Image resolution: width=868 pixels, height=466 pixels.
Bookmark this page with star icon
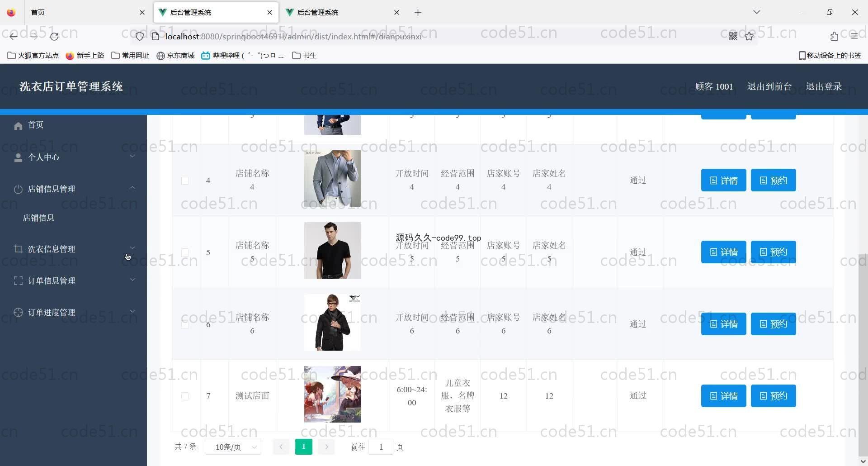[750, 36]
